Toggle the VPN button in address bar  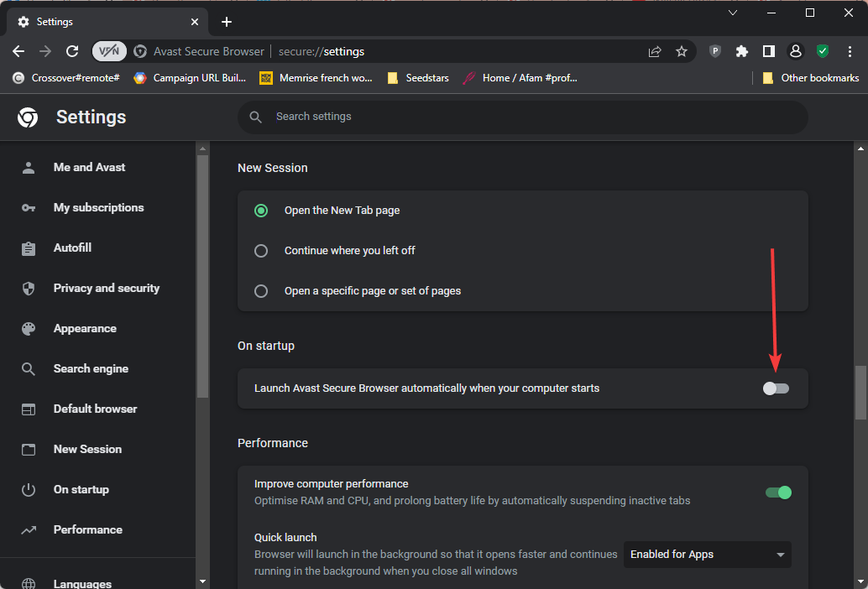(x=109, y=51)
